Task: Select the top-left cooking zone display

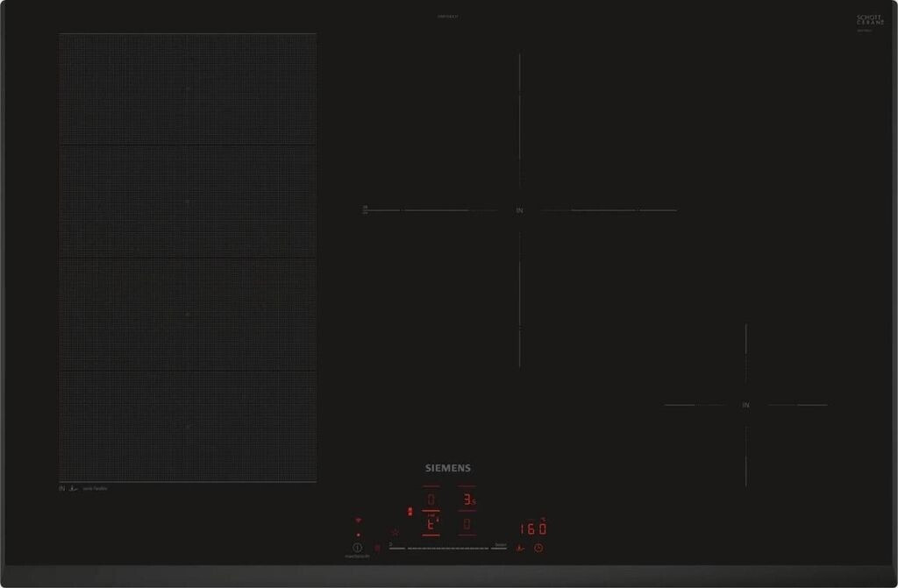Action: pos(431,499)
